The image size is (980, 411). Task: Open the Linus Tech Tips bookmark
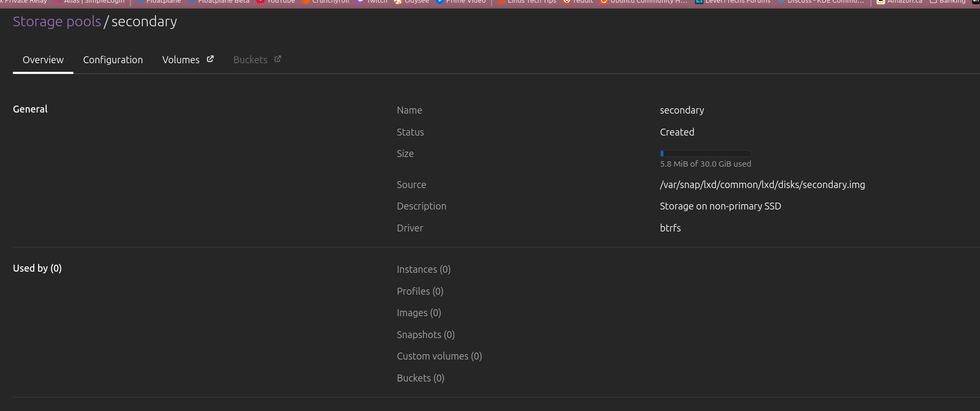tap(527, 2)
